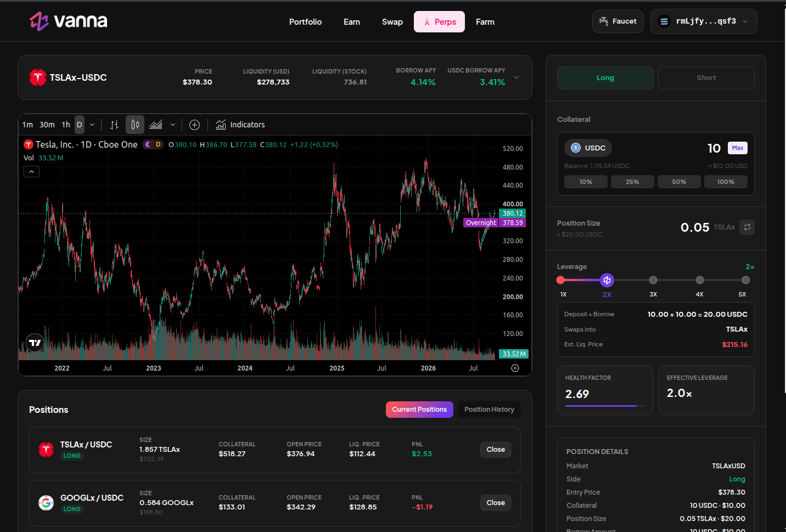Go to the Swap page
The height and width of the screenshot is (532, 786).
[392, 22]
